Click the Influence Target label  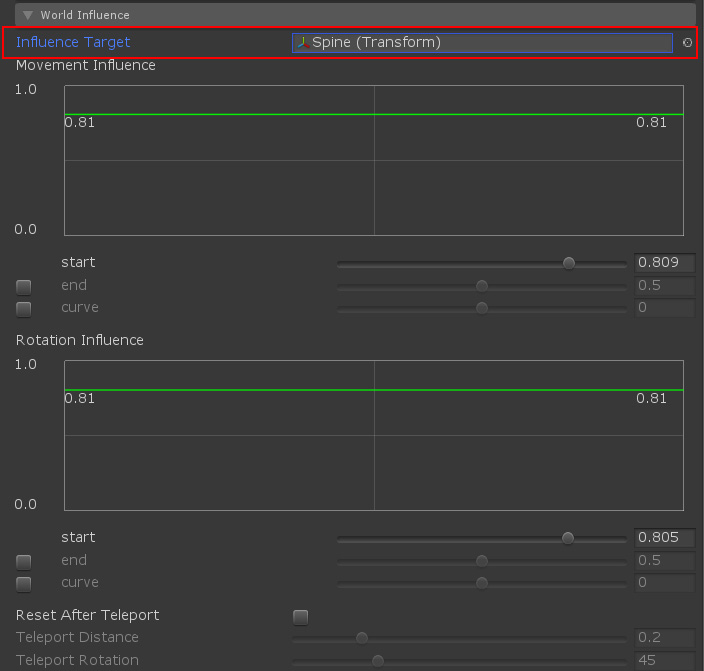[x=73, y=42]
